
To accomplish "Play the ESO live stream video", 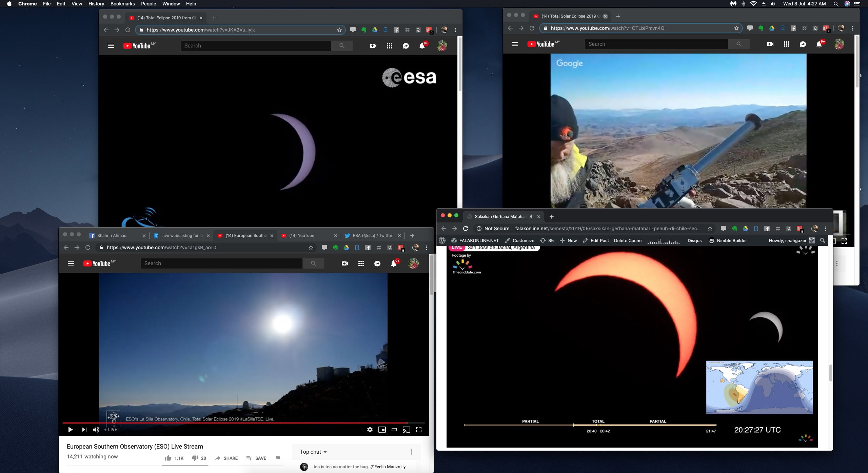I will 70,430.
